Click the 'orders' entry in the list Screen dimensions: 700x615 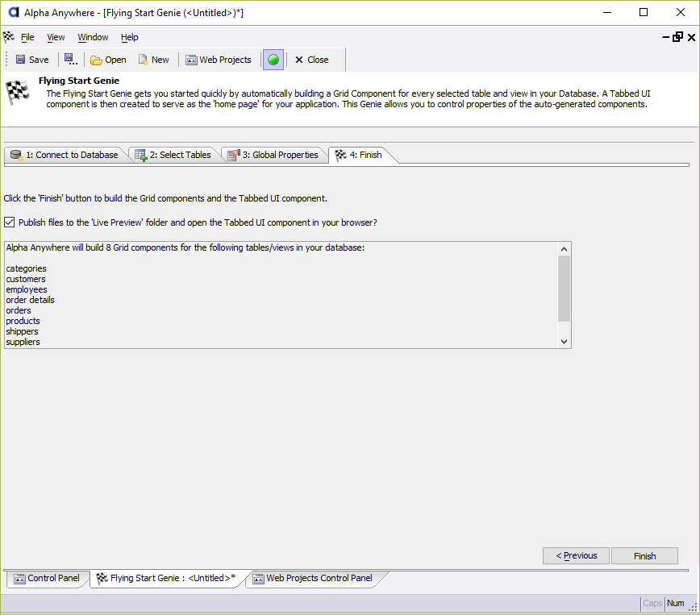coord(19,310)
